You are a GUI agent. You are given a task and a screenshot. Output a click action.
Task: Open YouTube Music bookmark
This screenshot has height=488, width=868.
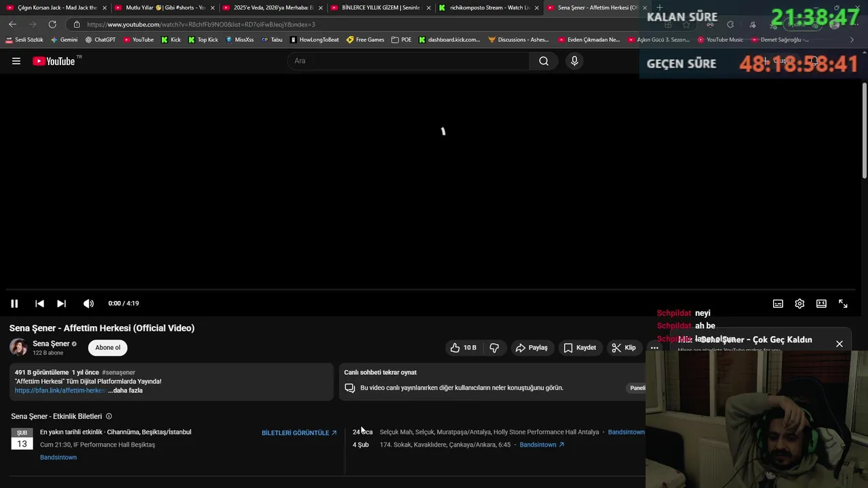720,40
